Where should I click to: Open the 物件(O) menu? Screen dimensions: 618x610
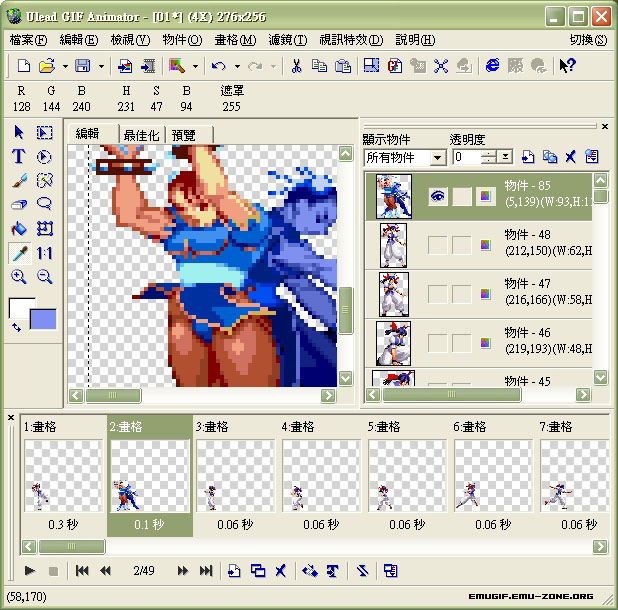182,40
